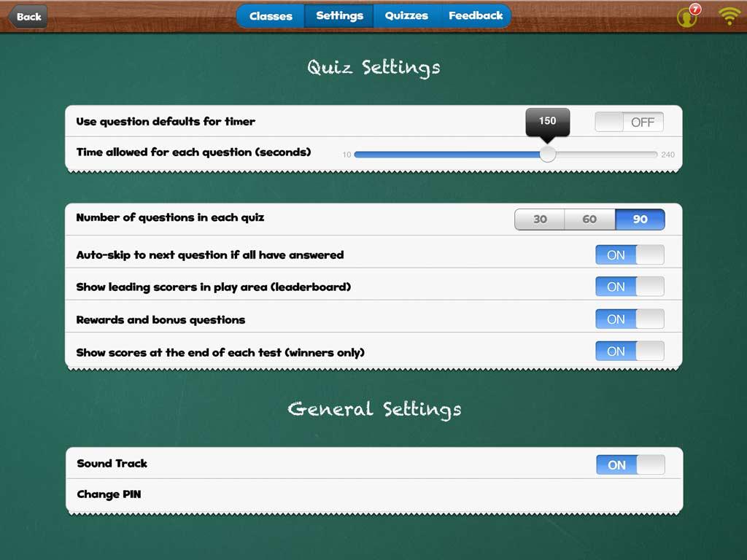This screenshot has width=747, height=560.
Task: Open the Quizzes tab
Action: (406, 16)
